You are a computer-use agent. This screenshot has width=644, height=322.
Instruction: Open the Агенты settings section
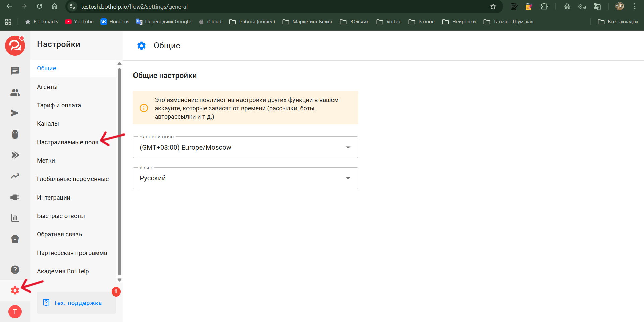point(47,87)
